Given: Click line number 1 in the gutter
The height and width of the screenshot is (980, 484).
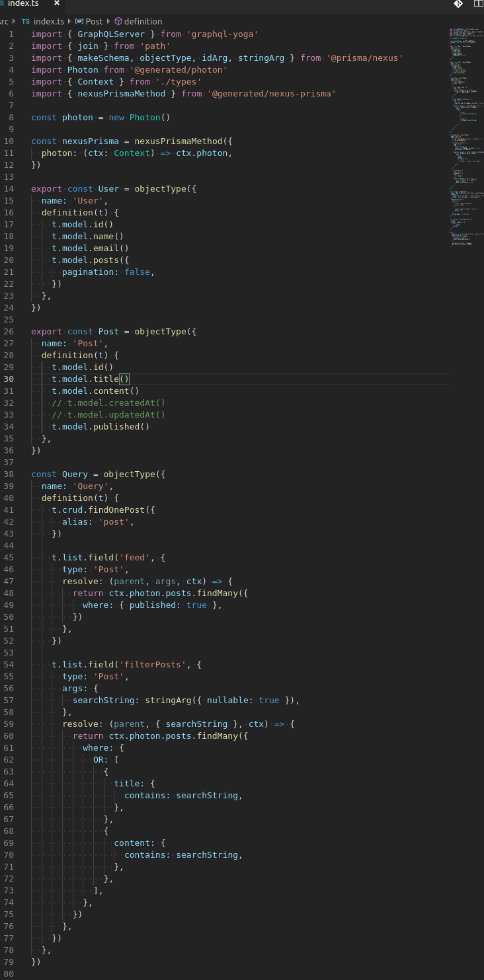Looking at the screenshot, I should point(11,34).
